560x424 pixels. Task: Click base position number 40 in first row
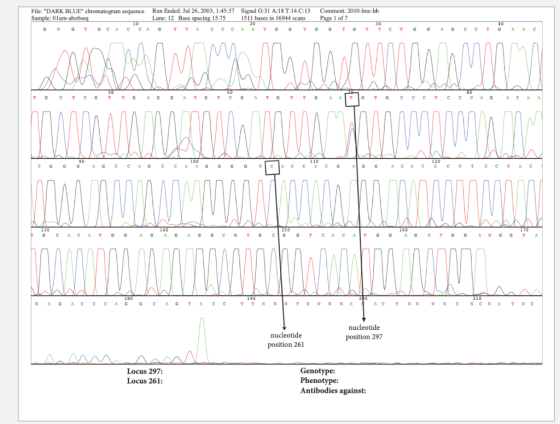[501, 24]
